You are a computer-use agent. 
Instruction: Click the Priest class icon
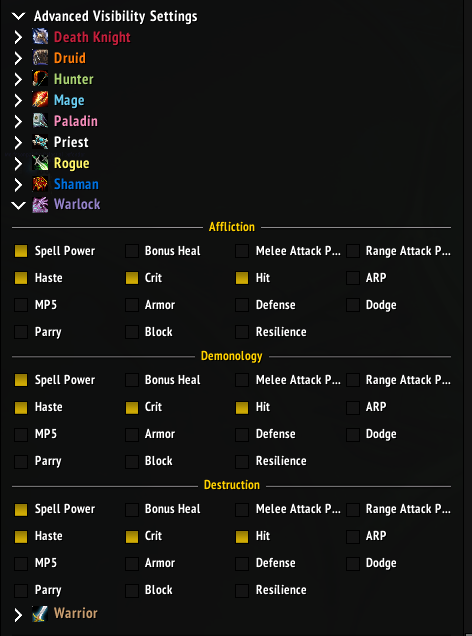point(40,142)
